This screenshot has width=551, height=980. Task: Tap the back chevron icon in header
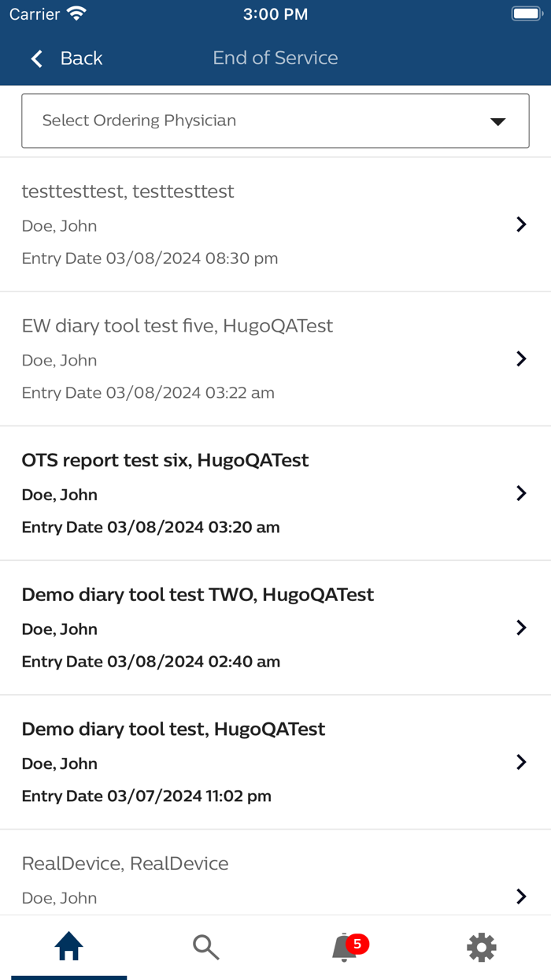pos(36,58)
